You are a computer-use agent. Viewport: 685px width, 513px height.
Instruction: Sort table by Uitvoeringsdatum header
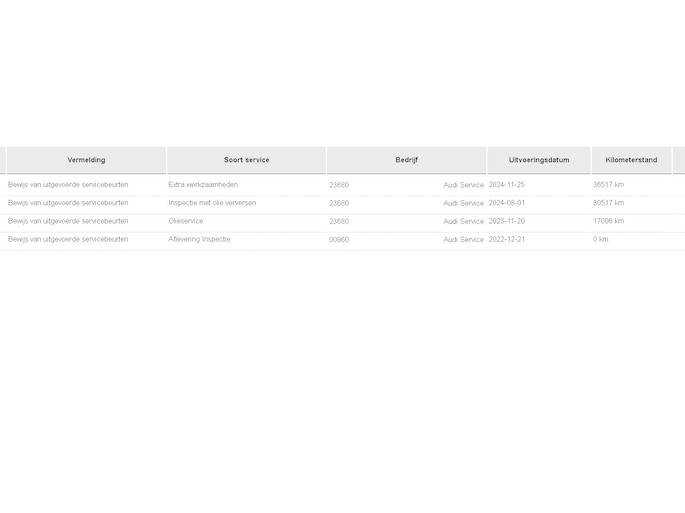[539, 160]
